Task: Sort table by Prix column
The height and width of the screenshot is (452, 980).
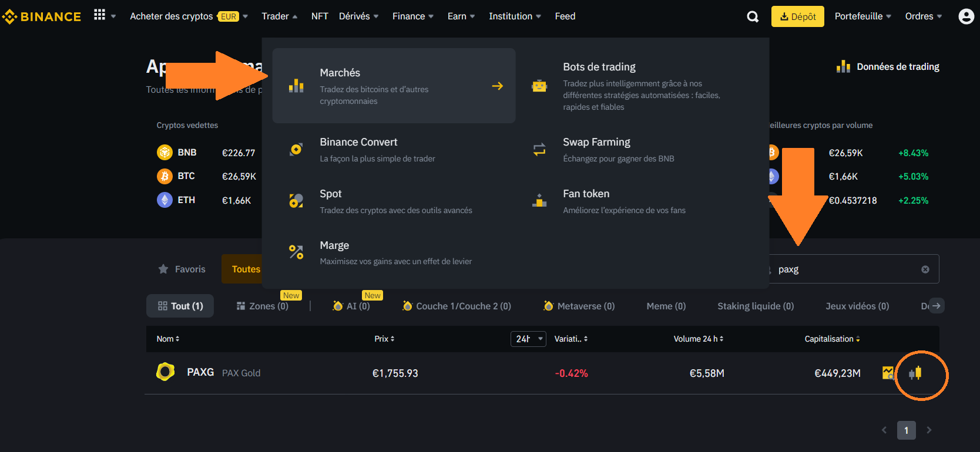Action: (384, 339)
